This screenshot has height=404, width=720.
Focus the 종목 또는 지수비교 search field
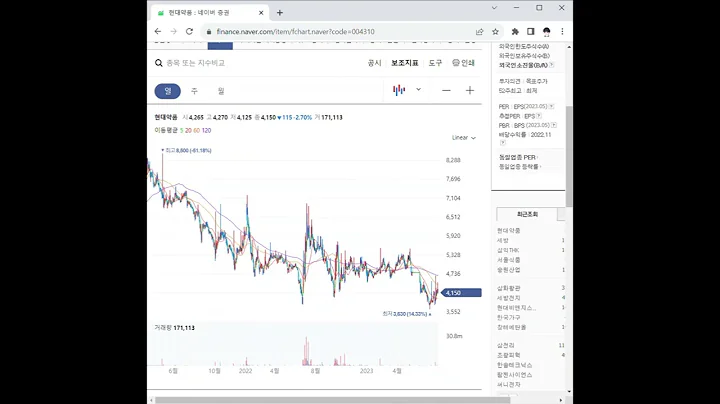coord(196,63)
